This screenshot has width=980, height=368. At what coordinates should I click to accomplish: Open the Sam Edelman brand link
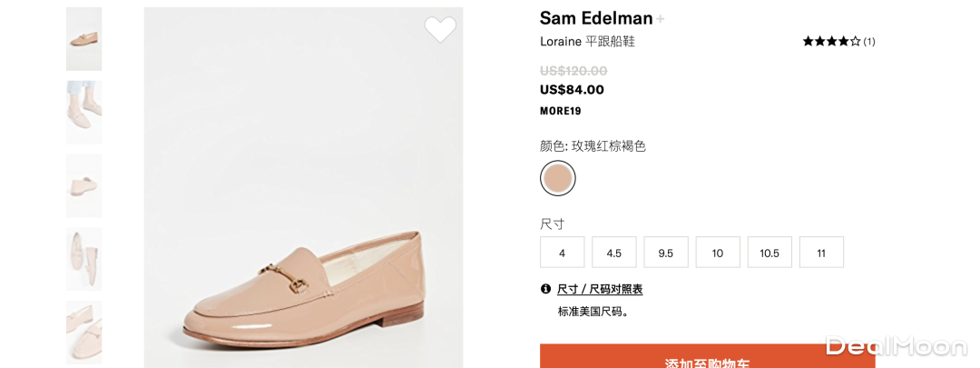[x=596, y=18]
